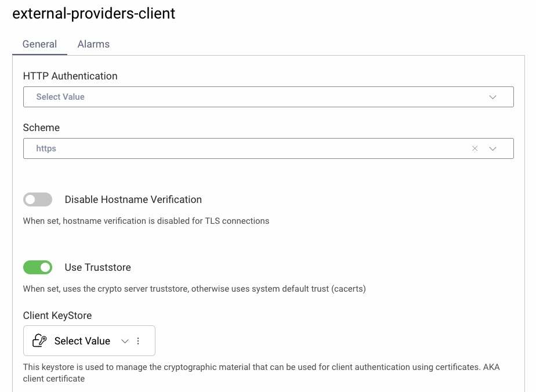The height and width of the screenshot is (392, 536).
Task: Clear the https value using the X icon
Action: [x=475, y=148]
